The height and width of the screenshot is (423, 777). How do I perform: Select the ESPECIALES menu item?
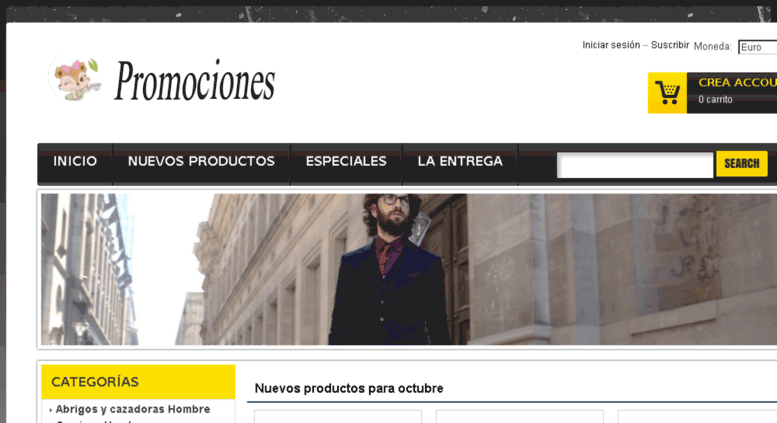(x=346, y=161)
